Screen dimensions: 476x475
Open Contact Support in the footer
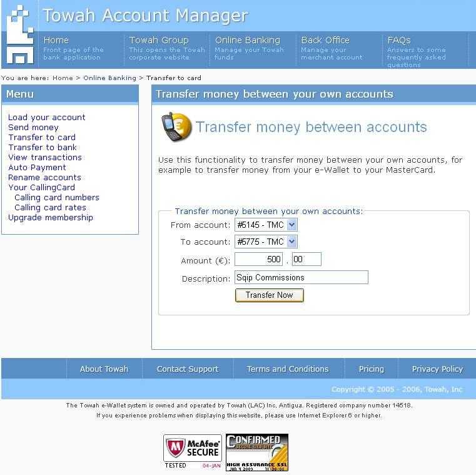[187, 369]
